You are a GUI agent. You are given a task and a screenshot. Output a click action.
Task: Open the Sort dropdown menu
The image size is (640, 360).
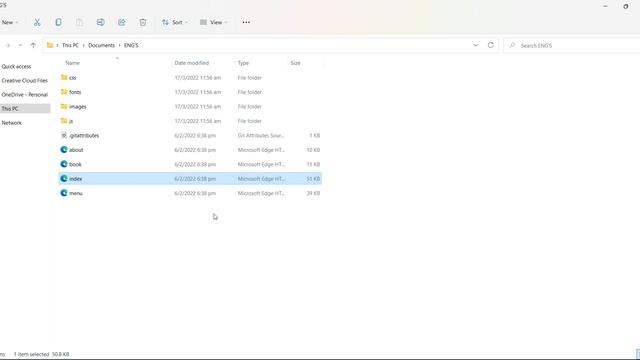click(x=175, y=22)
